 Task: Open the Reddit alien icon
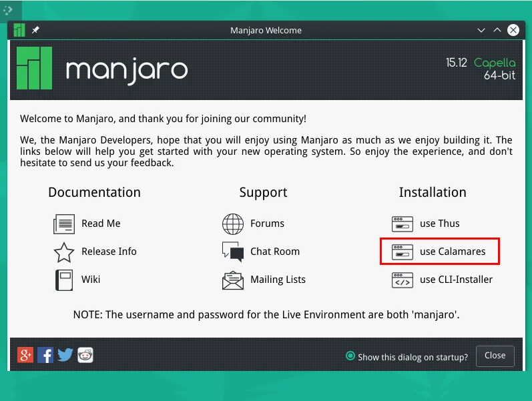[85, 355]
